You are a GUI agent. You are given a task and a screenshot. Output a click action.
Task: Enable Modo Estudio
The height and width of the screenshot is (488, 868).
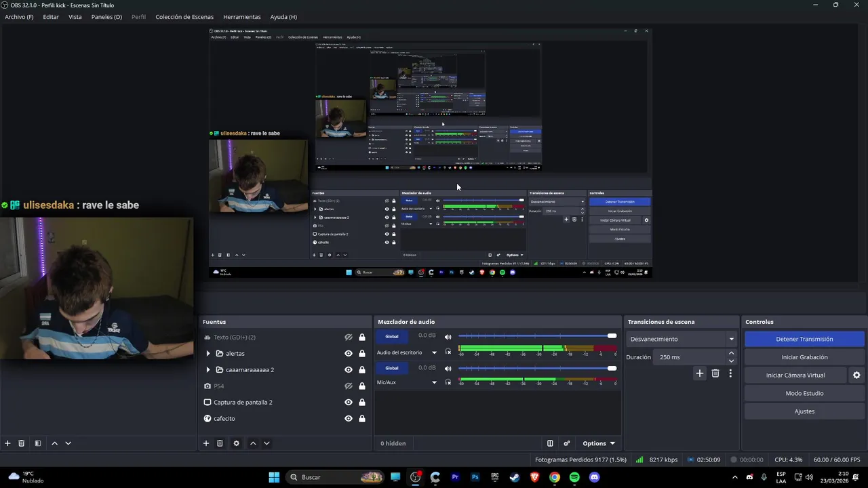(x=804, y=393)
